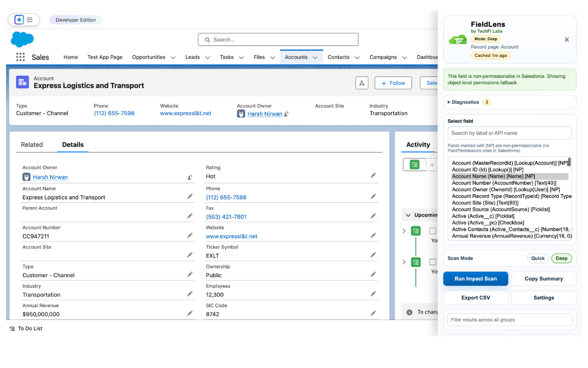Screen dimensions: 588x368
Task: Edit the Fax field pencil icon
Action: 373,216
